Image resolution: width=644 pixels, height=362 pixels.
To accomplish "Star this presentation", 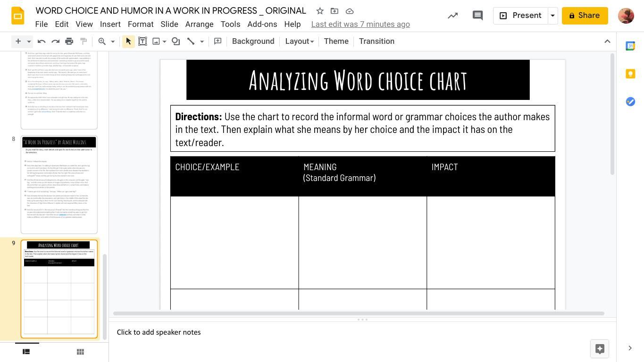I will click(320, 11).
